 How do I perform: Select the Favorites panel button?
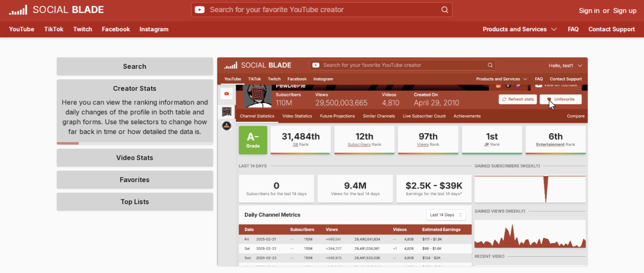tap(135, 180)
